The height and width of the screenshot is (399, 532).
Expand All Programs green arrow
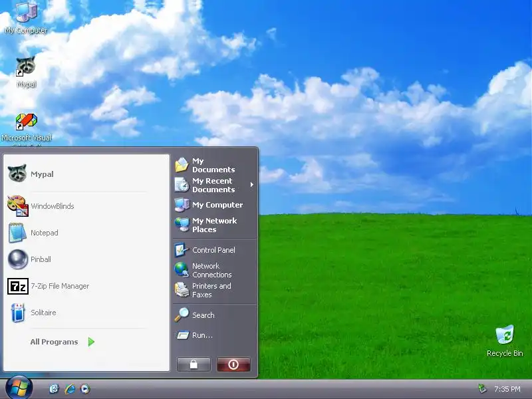click(91, 342)
